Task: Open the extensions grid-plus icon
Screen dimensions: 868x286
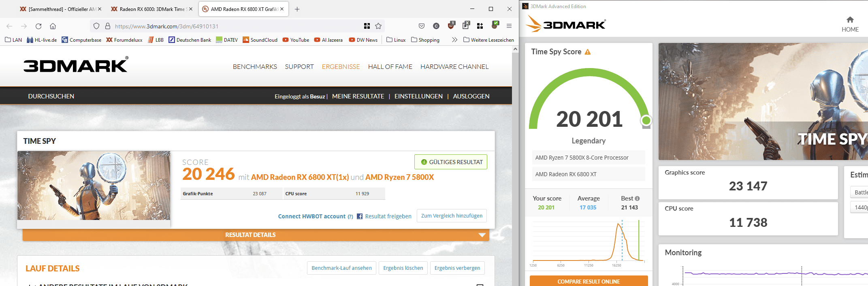Action: tap(480, 26)
